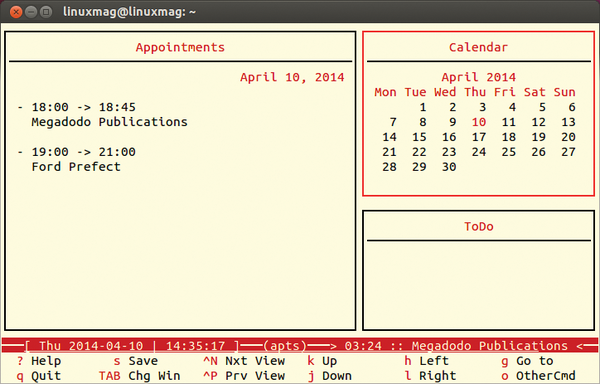
Task: Select day 8 in the calendar
Action: (422, 122)
